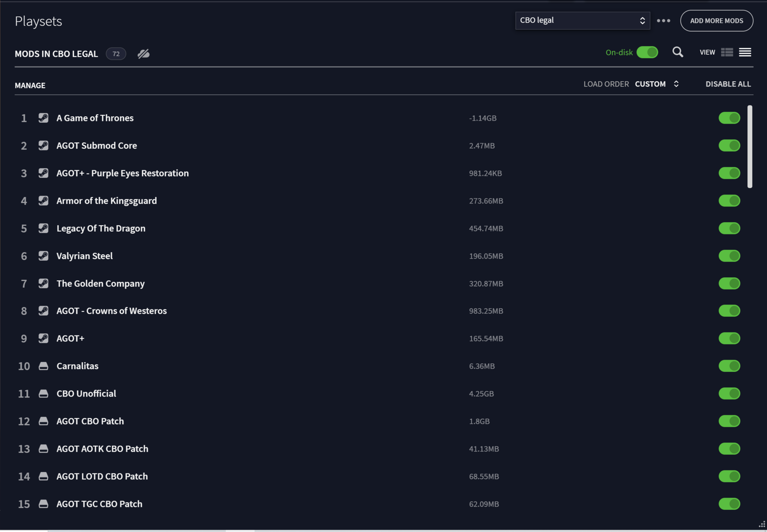The image size is (767, 532).
Task: Disable the AGOT Submod Core mod
Action: click(x=729, y=145)
